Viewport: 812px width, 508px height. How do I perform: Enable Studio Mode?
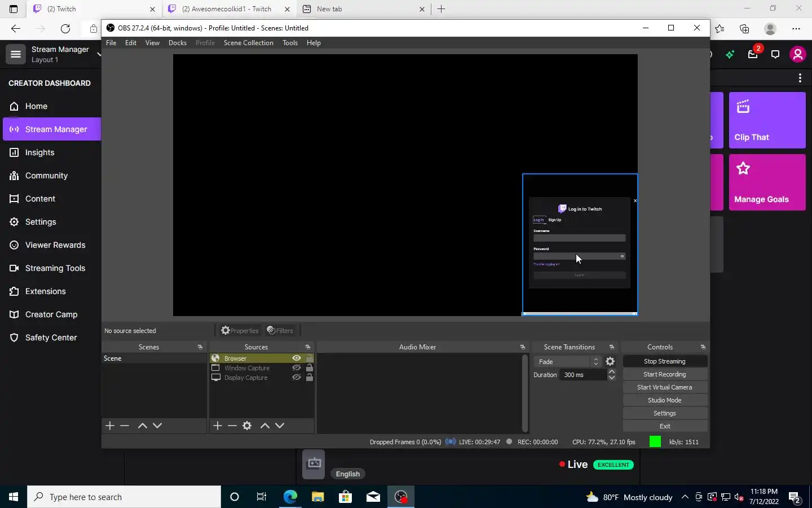pyautogui.click(x=665, y=400)
